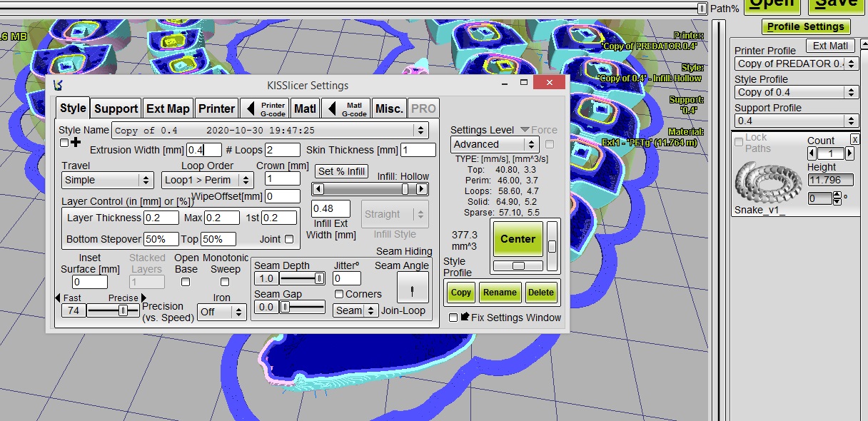Check the Force settings level checkbox
Screen dimensions: 868x421
(x=550, y=144)
